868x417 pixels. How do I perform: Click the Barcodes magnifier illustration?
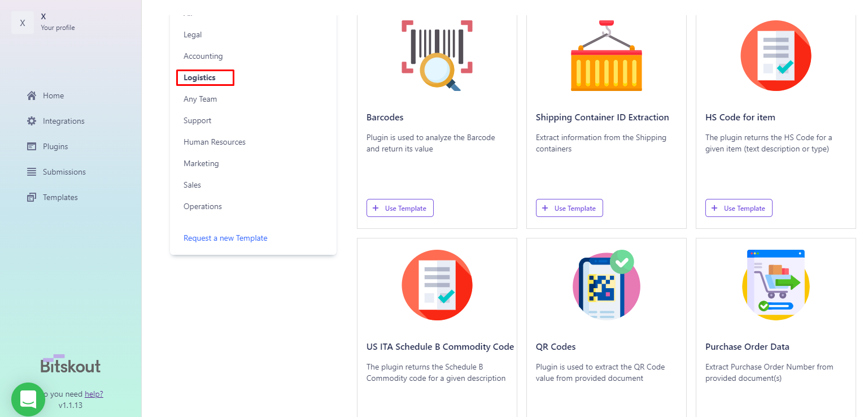click(x=437, y=55)
